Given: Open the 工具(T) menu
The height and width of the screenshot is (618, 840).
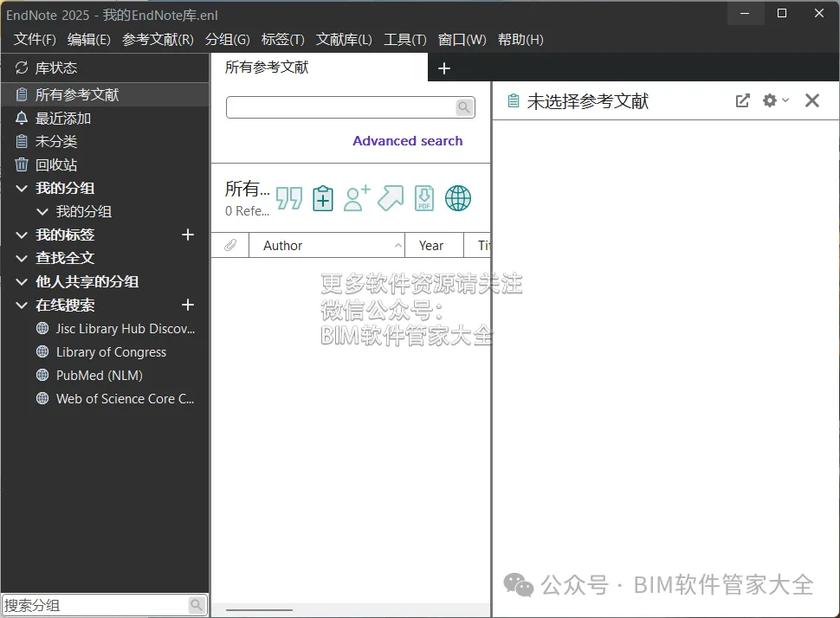Looking at the screenshot, I should coord(405,40).
